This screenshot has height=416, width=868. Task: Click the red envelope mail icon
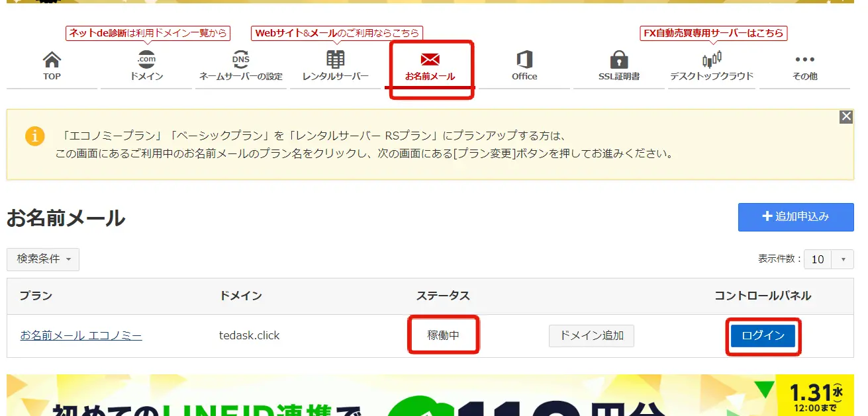(x=430, y=60)
